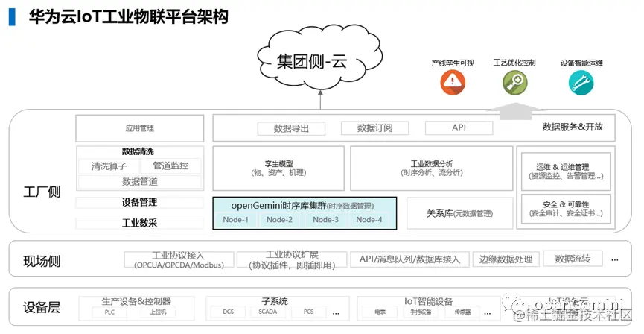Select Node-1 in the openGemini cluster
644x334 pixels.
(236, 220)
